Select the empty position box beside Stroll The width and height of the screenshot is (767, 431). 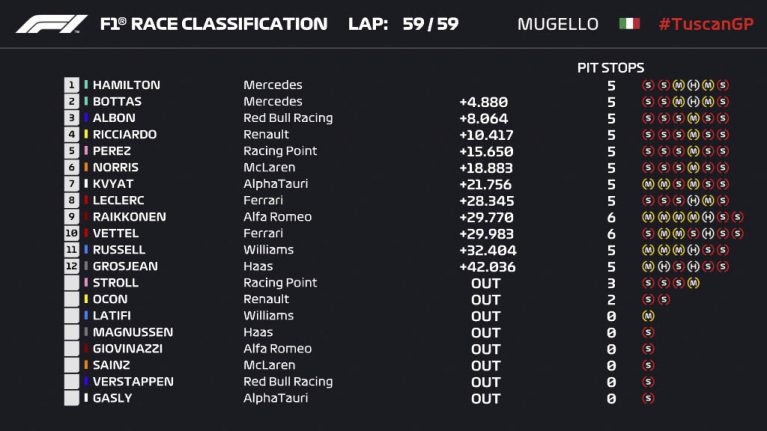71,283
